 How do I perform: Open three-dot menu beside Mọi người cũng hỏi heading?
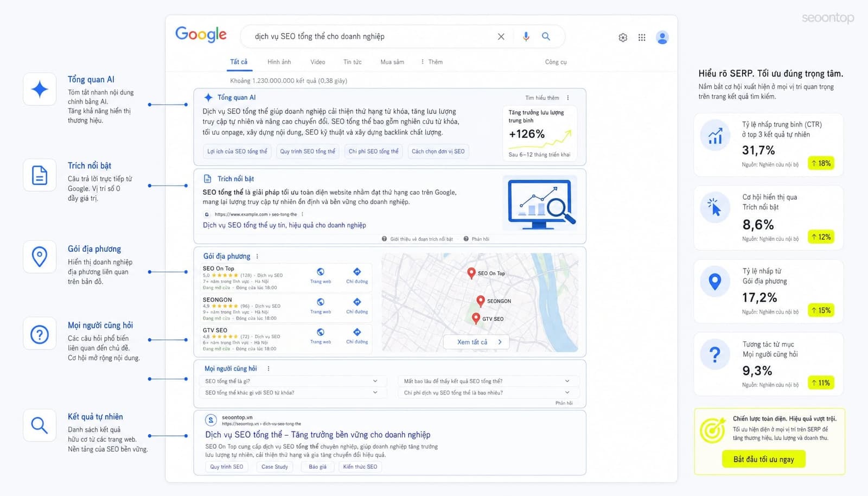pos(269,368)
